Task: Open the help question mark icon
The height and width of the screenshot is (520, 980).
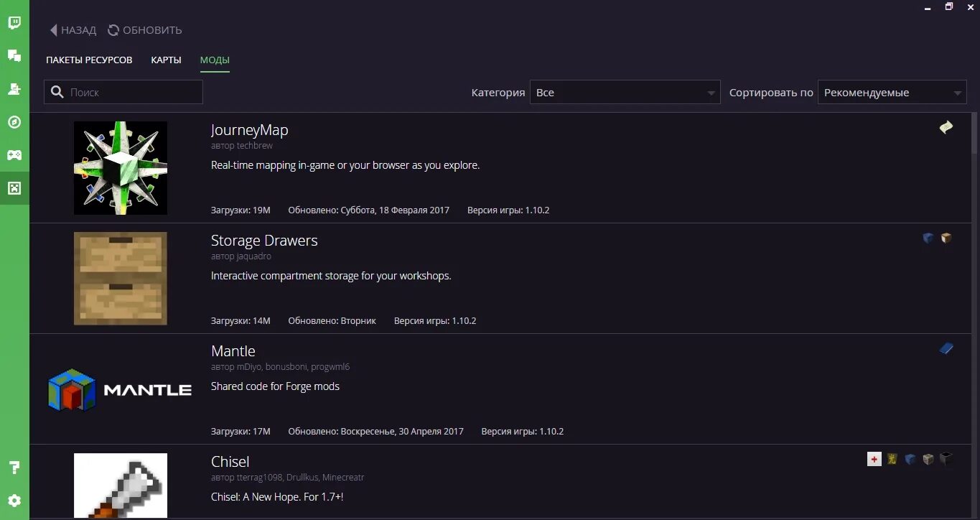Action: 14,468
